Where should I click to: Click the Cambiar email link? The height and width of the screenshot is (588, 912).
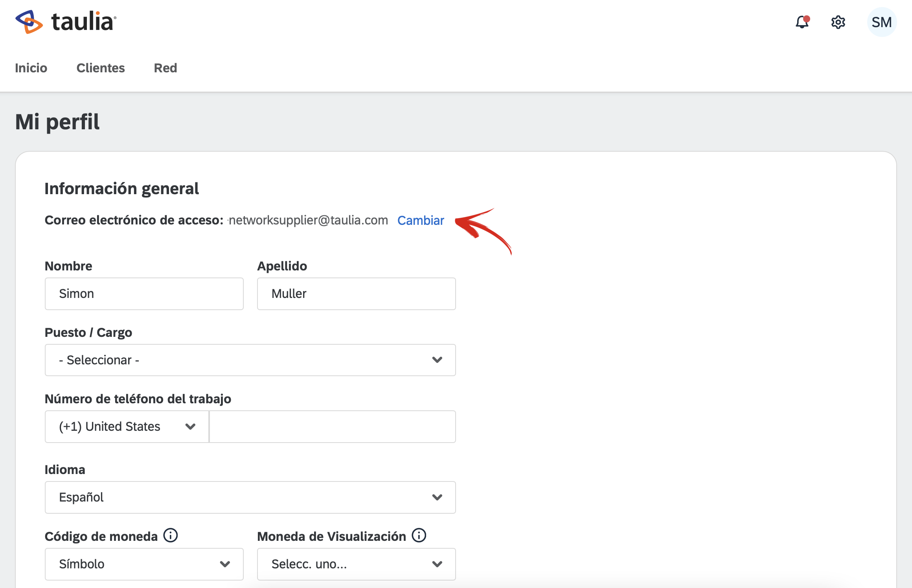tap(421, 220)
